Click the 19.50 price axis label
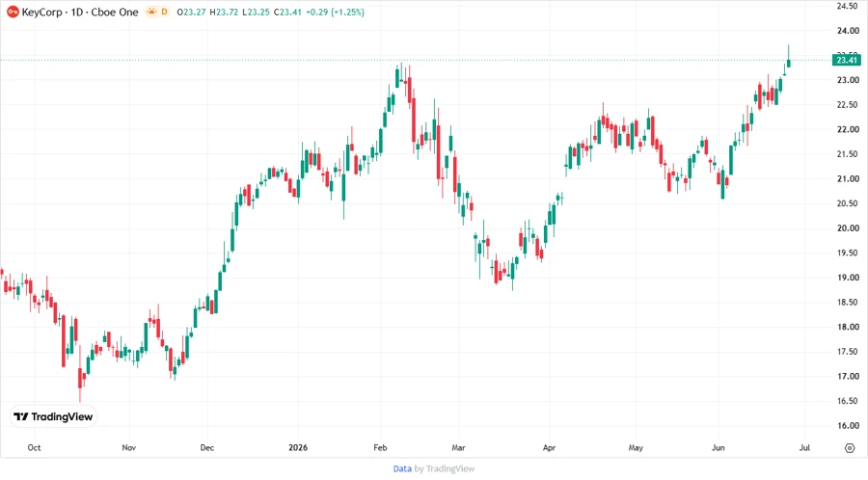Image resolution: width=868 pixels, height=480 pixels. tap(848, 253)
